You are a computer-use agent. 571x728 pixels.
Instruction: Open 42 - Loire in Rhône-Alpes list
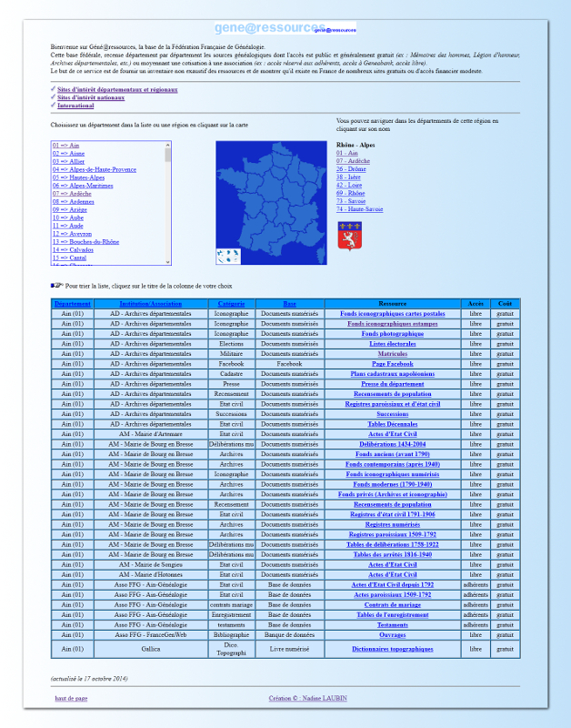(x=349, y=186)
